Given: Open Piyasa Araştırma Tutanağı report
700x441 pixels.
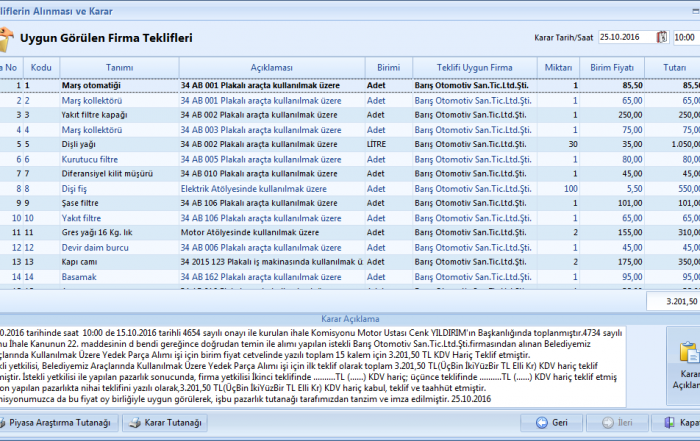Looking at the screenshot, I should pos(61,423).
